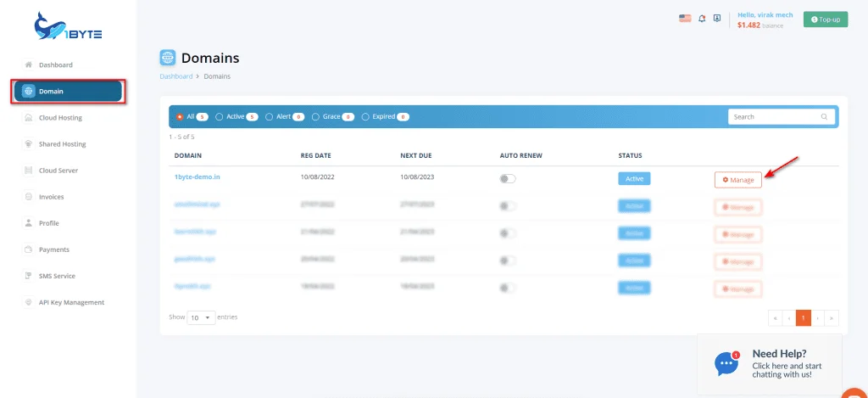Image resolution: width=868 pixels, height=398 pixels.
Task: Open API Key Management from the sidebar
Action: pyautogui.click(x=71, y=303)
